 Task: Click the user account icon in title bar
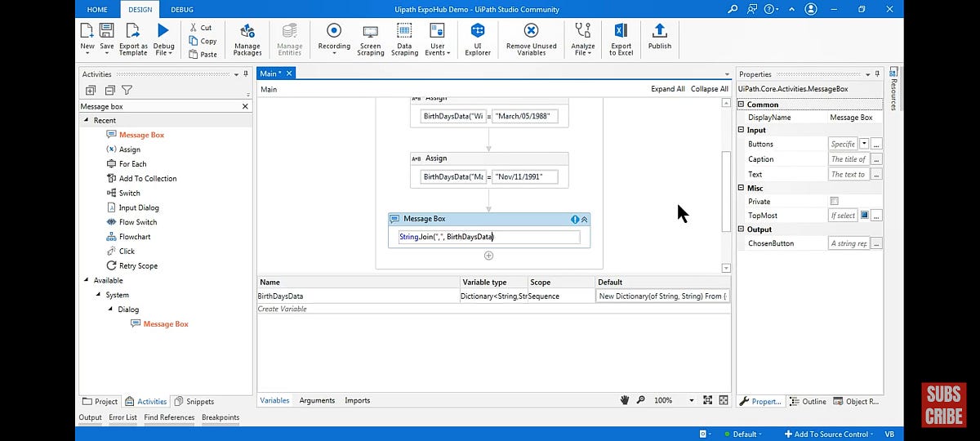810,9
